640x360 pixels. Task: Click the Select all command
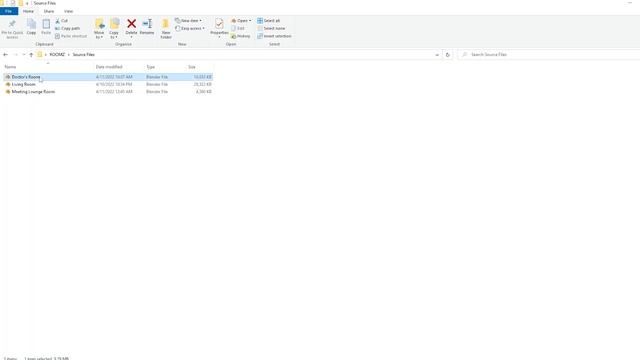[269, 21]
